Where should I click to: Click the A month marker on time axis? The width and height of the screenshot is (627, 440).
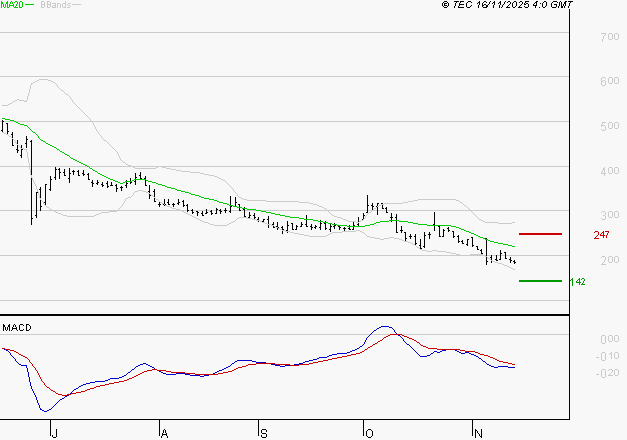pos(164,433)
